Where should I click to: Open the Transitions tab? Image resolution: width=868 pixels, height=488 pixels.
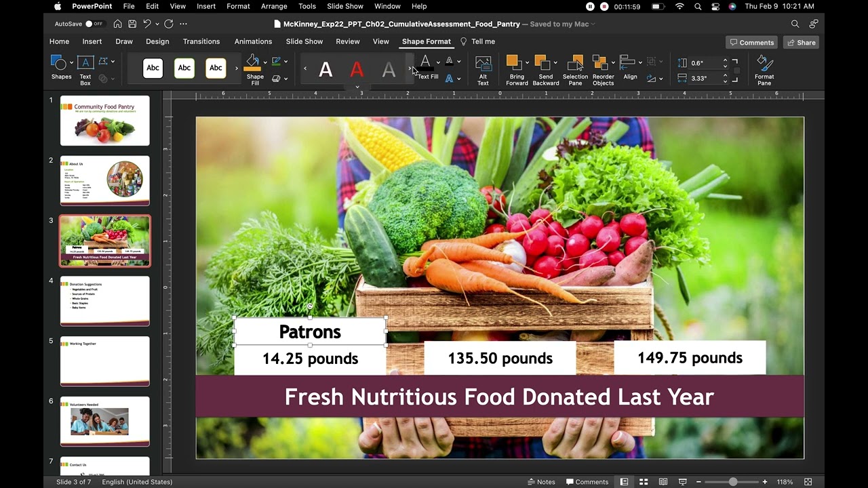201,41
